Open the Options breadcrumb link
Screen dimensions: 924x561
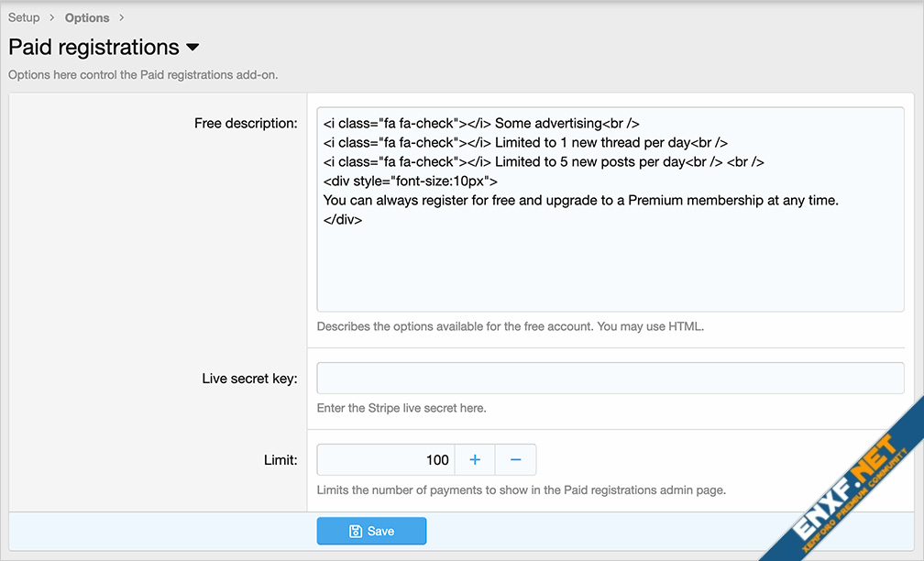click(87, 17)
